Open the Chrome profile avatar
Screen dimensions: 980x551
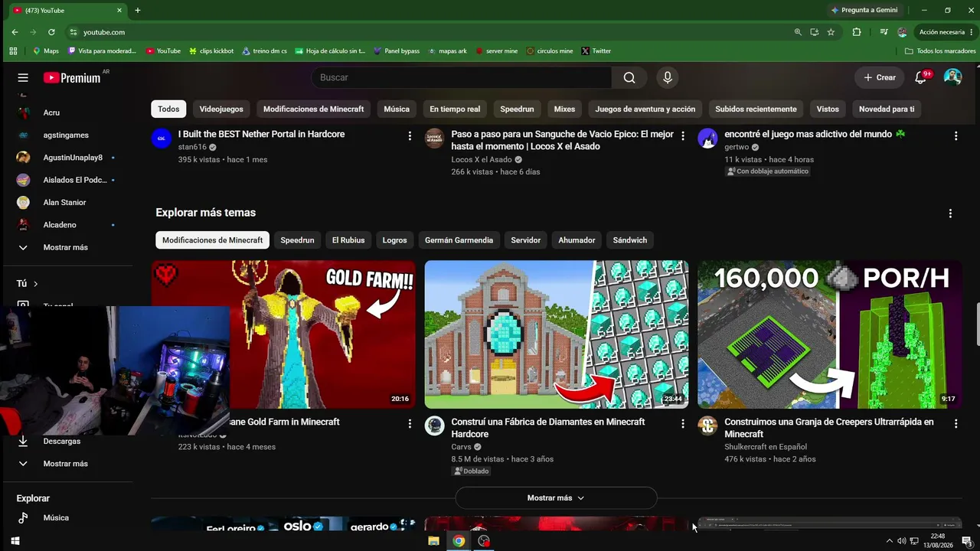(903, 32)
